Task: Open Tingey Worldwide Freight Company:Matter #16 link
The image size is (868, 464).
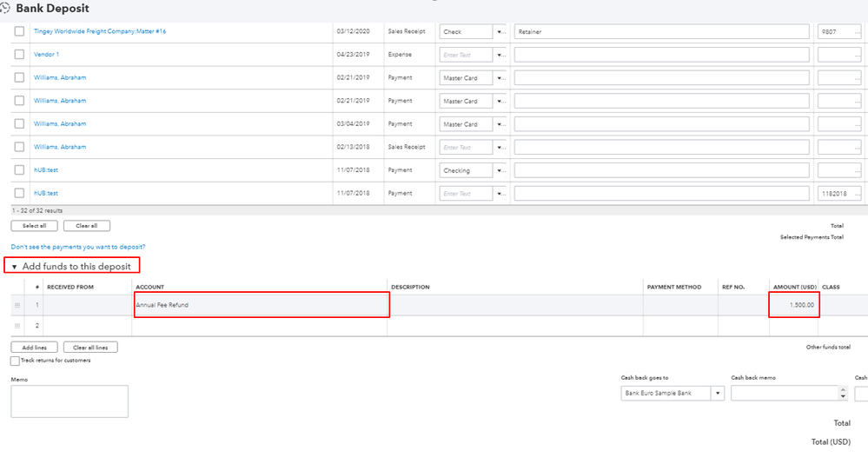Action: point(100,31)
